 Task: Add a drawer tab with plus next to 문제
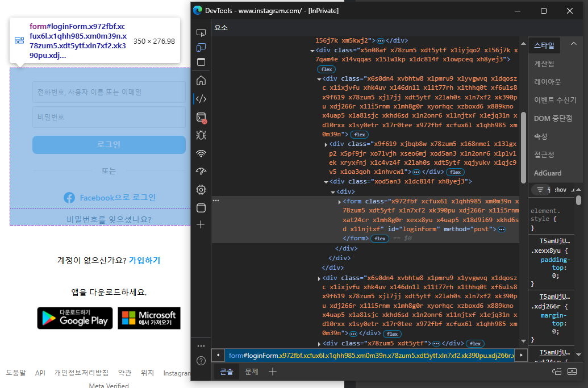coord(273,372)
